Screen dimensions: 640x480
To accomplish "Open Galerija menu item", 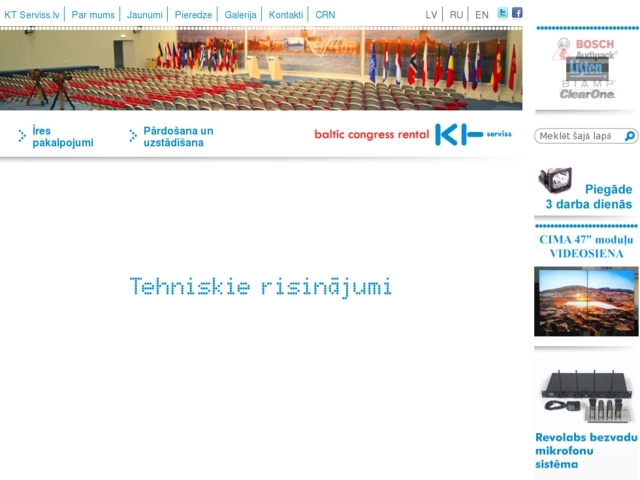I will pyautogui.click(x=240, y=15).
